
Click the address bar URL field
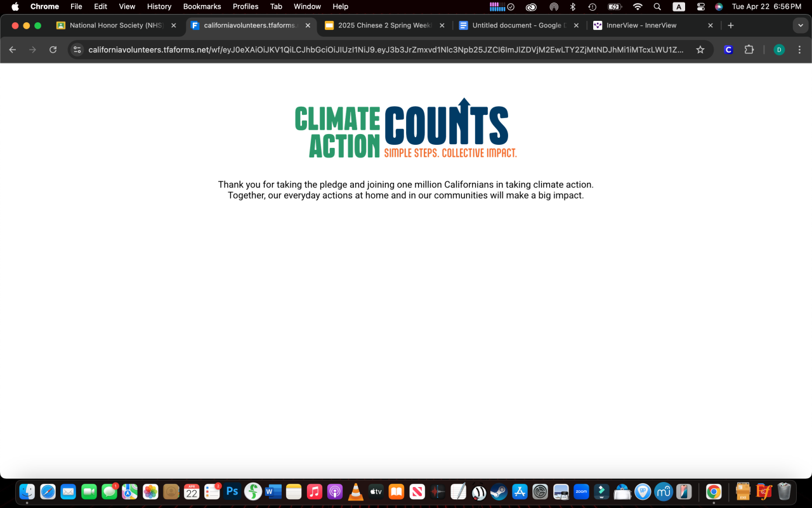coord(386,50)
